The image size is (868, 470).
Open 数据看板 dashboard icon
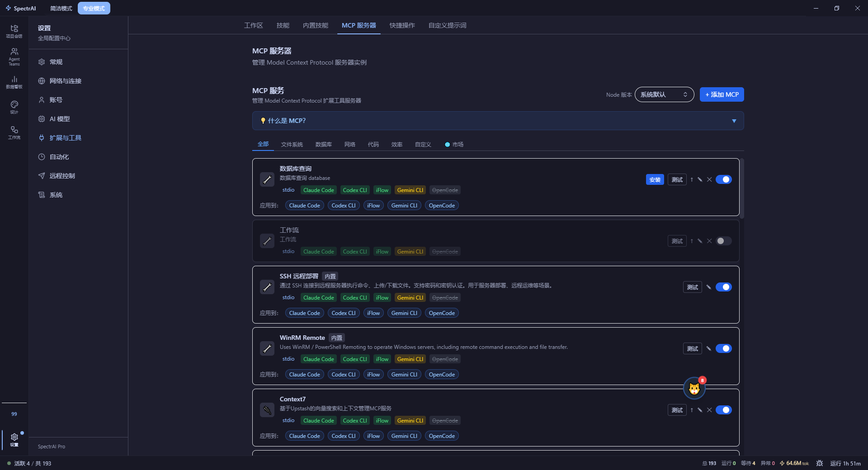[x=14, y=82]
